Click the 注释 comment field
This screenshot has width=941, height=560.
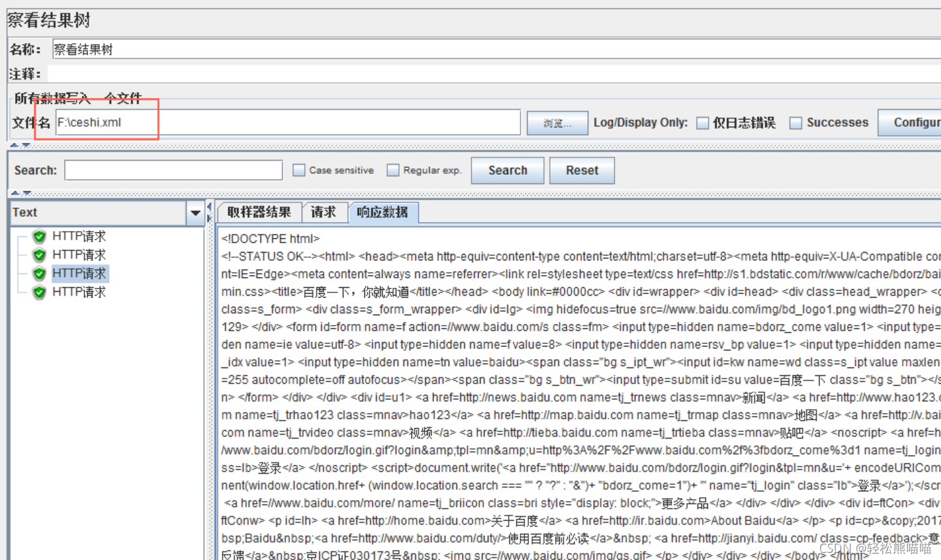tap(494, 74)
